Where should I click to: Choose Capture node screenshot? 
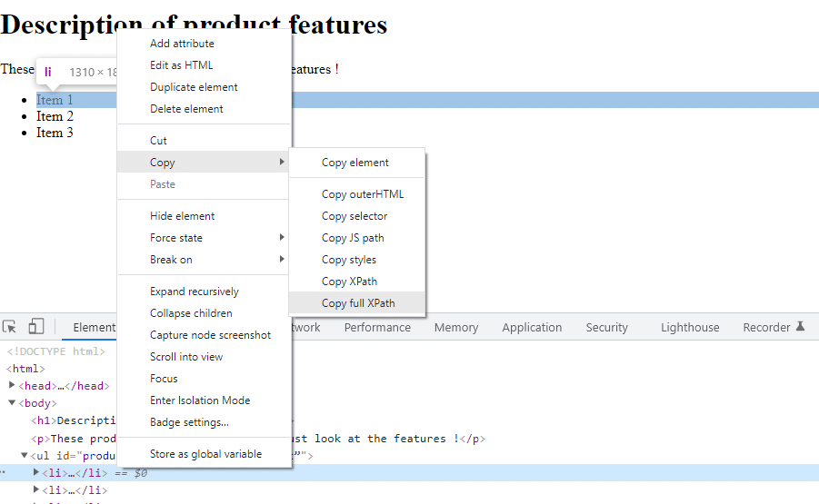point(210,335)
